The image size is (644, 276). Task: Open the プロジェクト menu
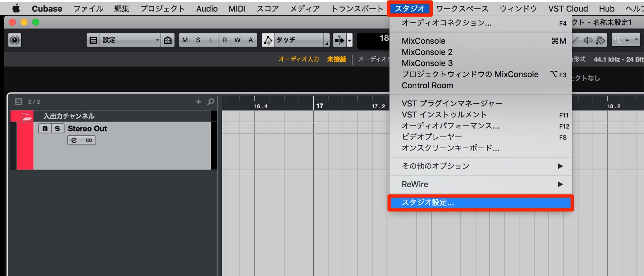(x=163, y=8)
